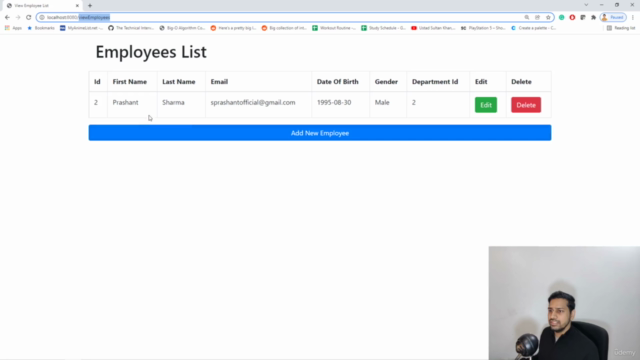Click the green Edit button for Prashant
The width and height of the screenshot is (640, 360).
486,105
